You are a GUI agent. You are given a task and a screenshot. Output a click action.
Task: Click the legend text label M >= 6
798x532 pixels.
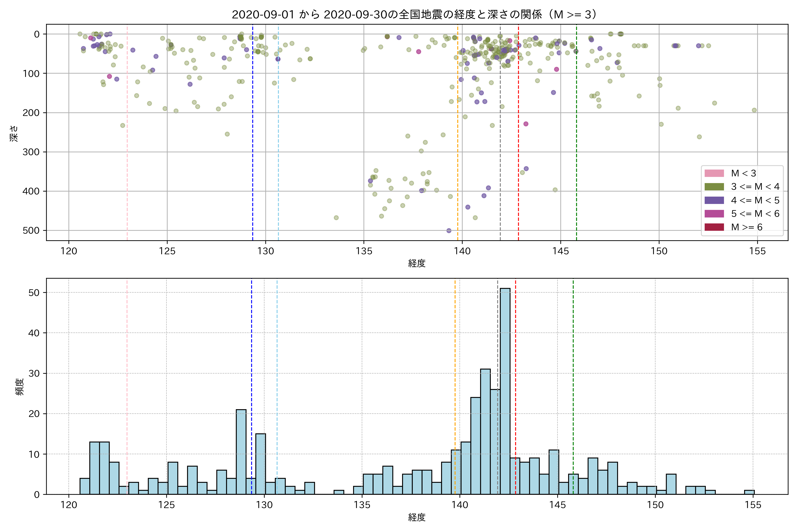(x=746, y=227)
